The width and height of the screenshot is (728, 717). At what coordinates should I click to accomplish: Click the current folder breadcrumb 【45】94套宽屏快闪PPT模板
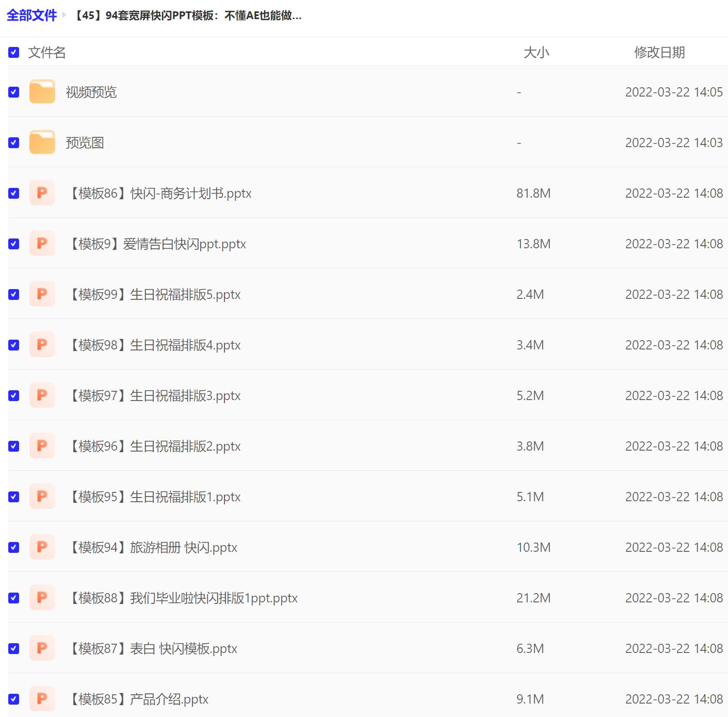click(x=187, y=15)
